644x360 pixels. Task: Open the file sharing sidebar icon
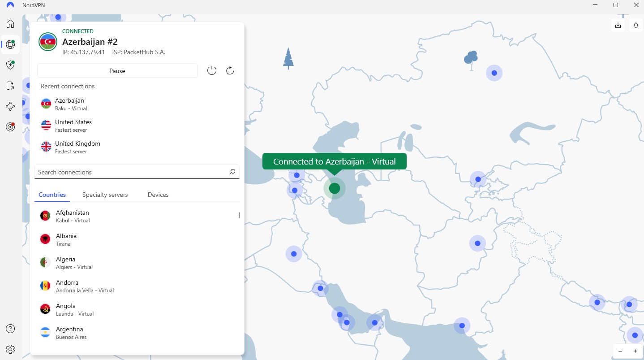coord(10,86)
